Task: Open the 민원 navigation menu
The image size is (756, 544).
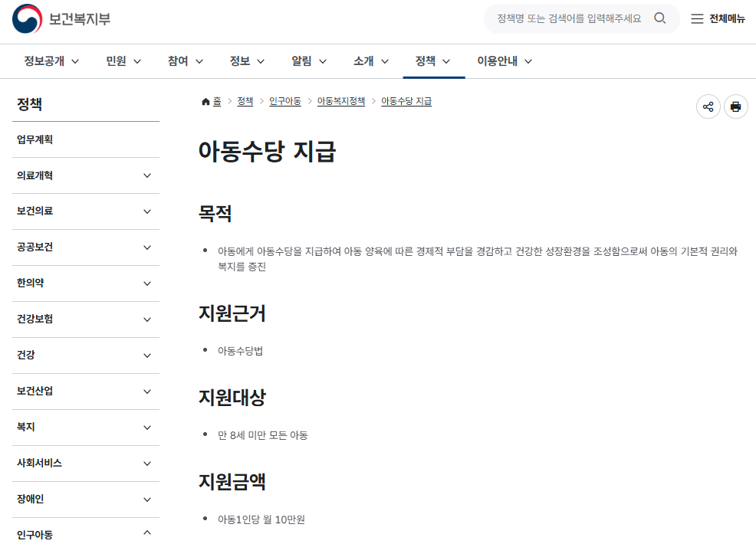Action: (x=123, y=61)
